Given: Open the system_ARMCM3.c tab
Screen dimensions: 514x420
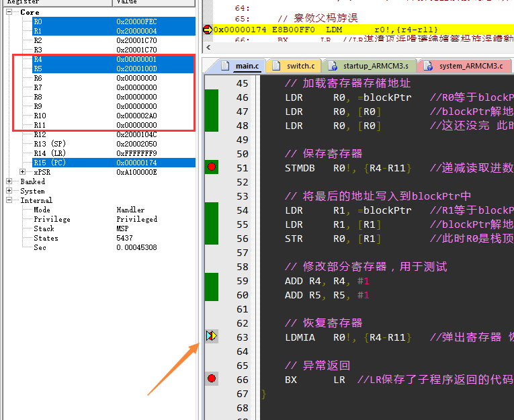Looking at the screenshot, I should [471, 66].
